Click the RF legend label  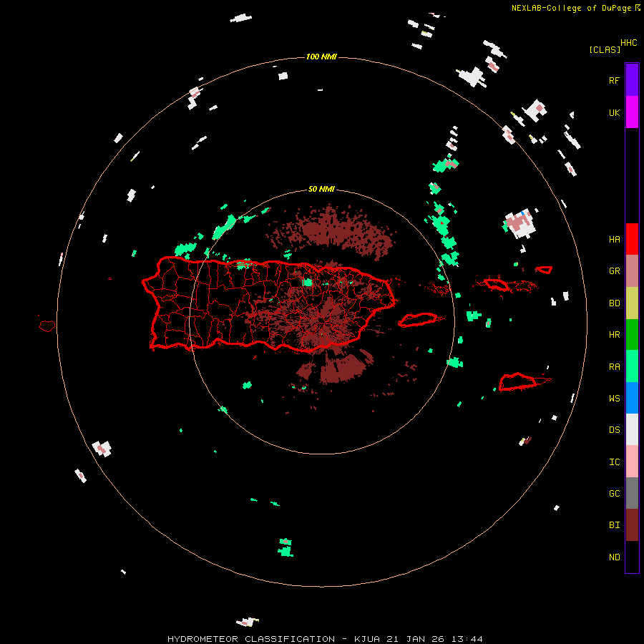point(614,80)
